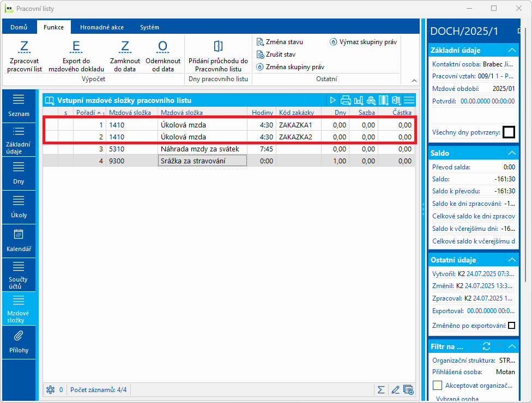Screen dimensions: 532x403
Task: Click Výmaz skupiny práv
Action: [x=363, y=42]
